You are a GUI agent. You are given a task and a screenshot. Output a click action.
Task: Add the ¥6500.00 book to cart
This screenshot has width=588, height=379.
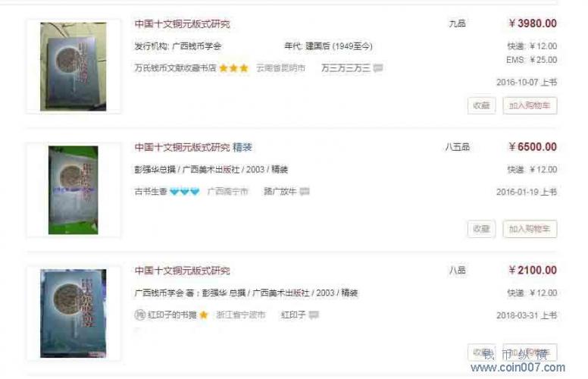tap(530, 229)
